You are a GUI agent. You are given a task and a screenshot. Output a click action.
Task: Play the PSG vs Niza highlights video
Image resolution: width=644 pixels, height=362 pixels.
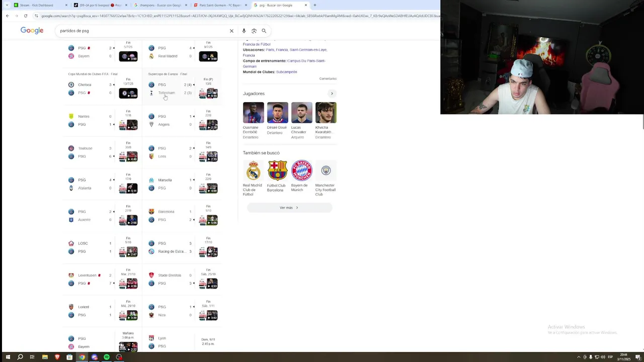(x=208, y=316)
